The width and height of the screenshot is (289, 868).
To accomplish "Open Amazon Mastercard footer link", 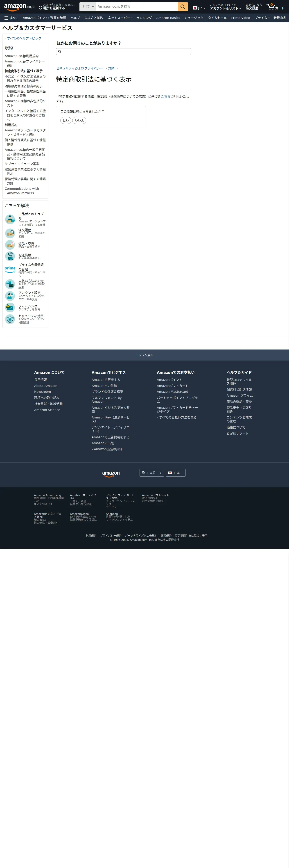I will (x=173, y=392).
